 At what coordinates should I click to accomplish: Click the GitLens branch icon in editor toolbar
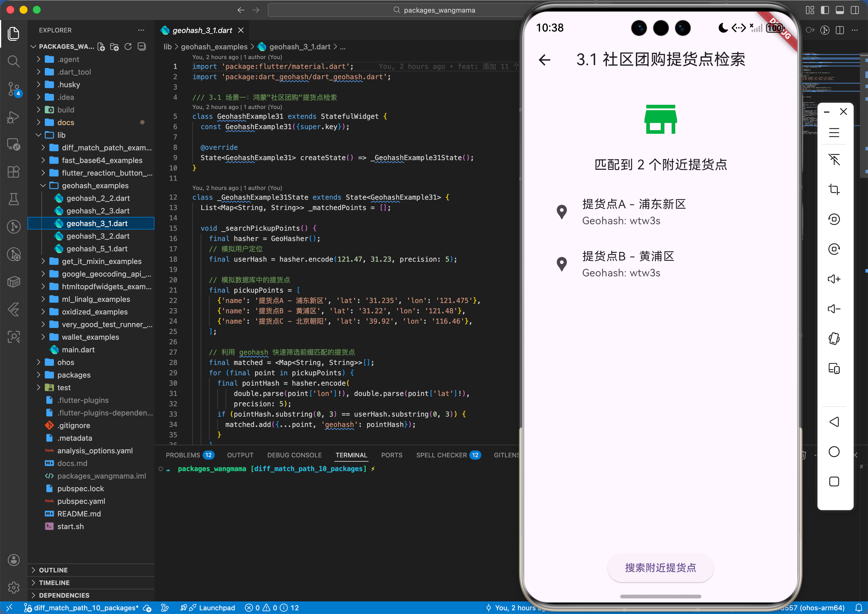[x=825, y=30]
